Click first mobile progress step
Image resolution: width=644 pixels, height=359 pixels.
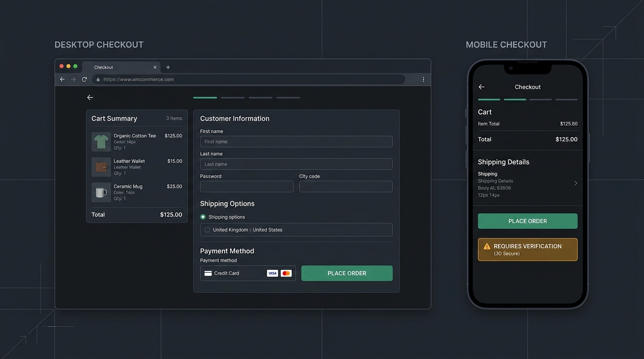pyautogui.click(x=489, y=100)
